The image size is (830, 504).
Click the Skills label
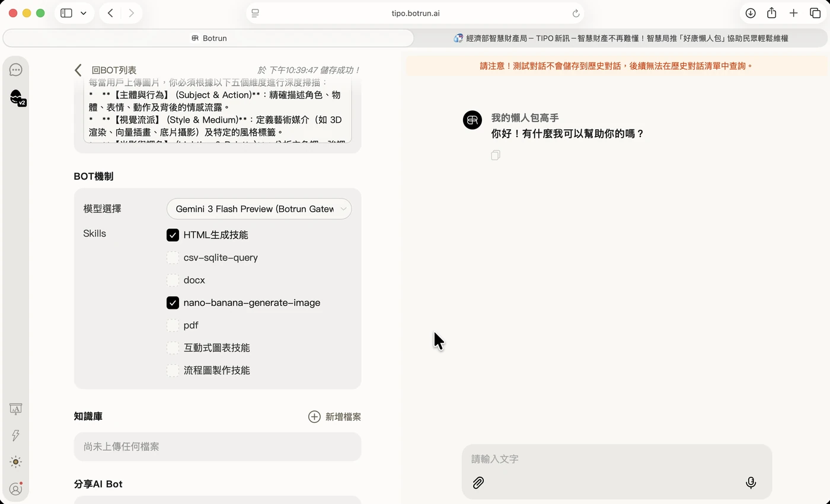coord(95,234)
